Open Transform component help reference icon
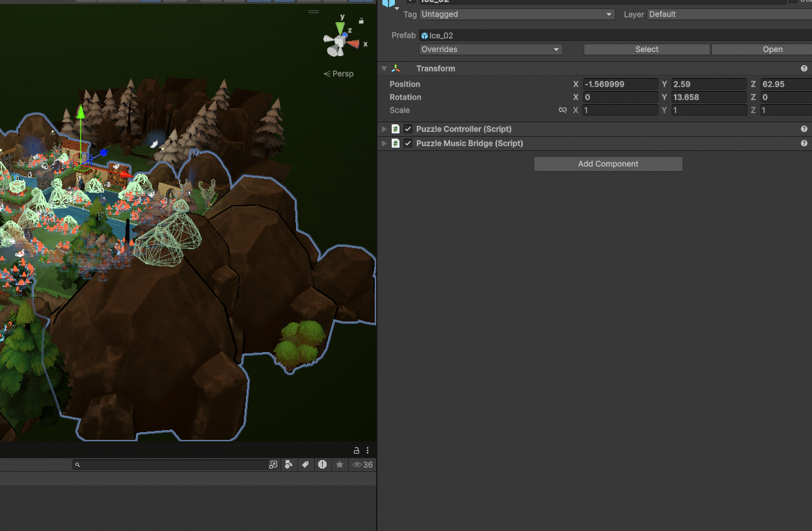The width and height of the screenshot is (812, 531). [x=804, y=68]
